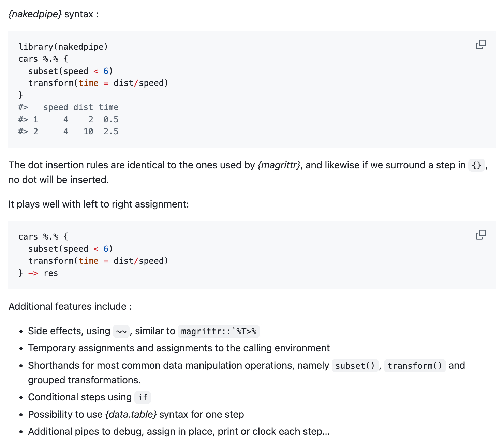Image resolution: width=504 pixels, height=445 pixels.
Task: Click the 'Additional pipes to debug' bullet
Action: [179, 431]
